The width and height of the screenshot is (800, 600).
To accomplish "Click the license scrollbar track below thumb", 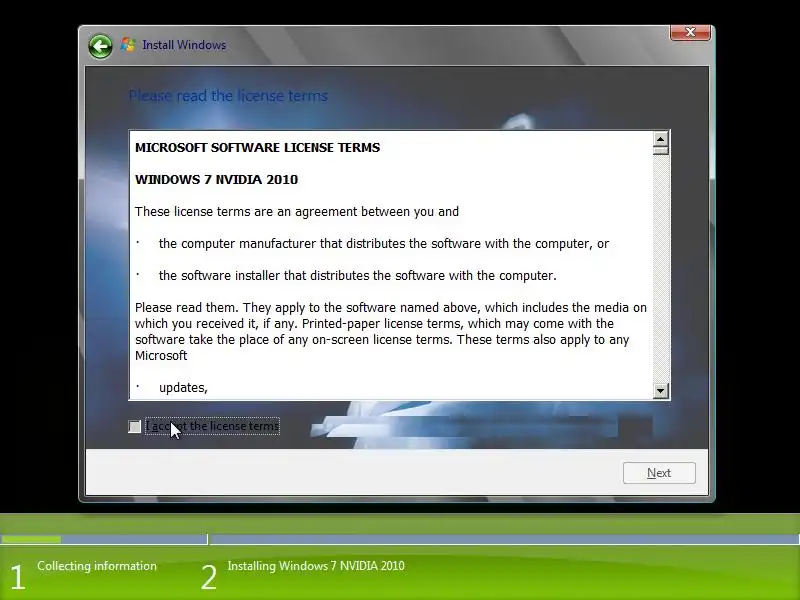I will pos(660,269).
